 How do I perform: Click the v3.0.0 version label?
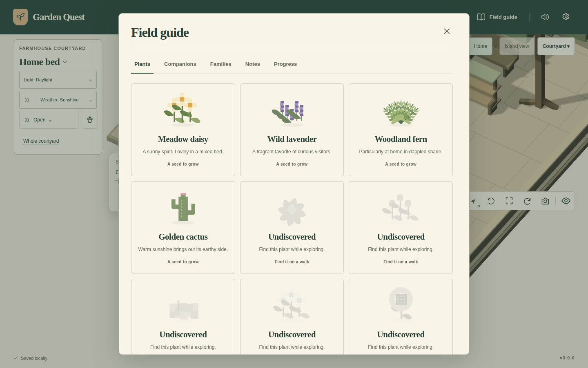pos(567,358)
